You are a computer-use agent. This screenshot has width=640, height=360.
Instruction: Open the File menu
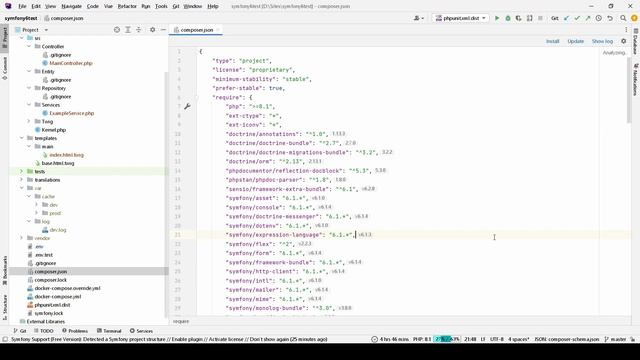(x=22, y=6)
